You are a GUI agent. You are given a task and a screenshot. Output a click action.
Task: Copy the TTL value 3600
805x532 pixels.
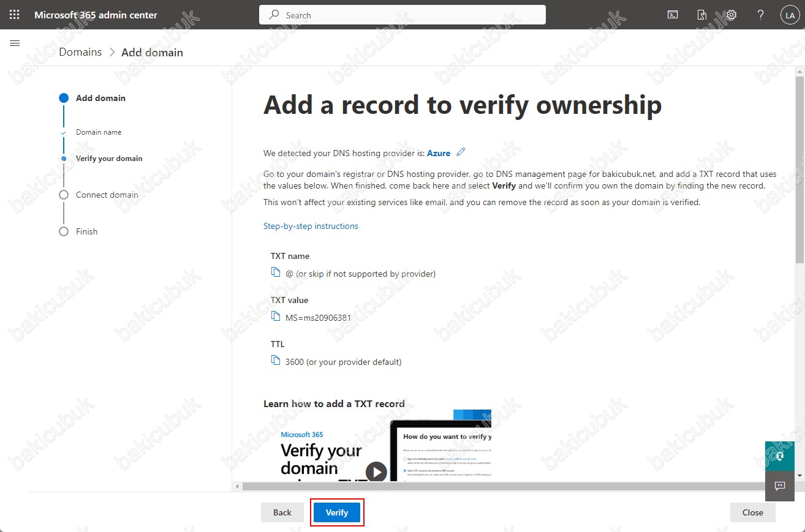(276, 361)
